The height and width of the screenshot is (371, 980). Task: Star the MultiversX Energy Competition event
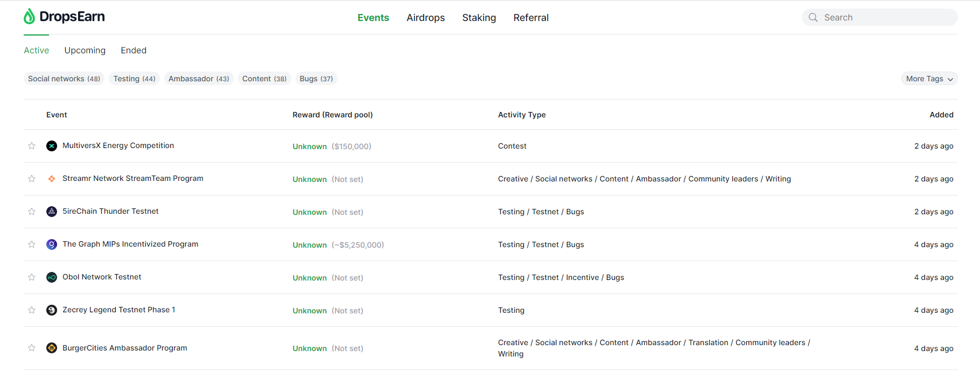click(32, 146)
